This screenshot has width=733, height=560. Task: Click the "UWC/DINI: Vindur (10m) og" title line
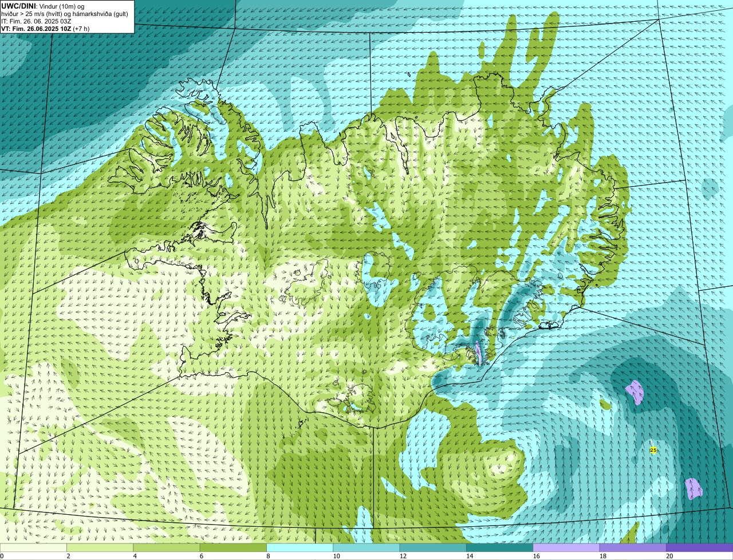click(44, 6)
